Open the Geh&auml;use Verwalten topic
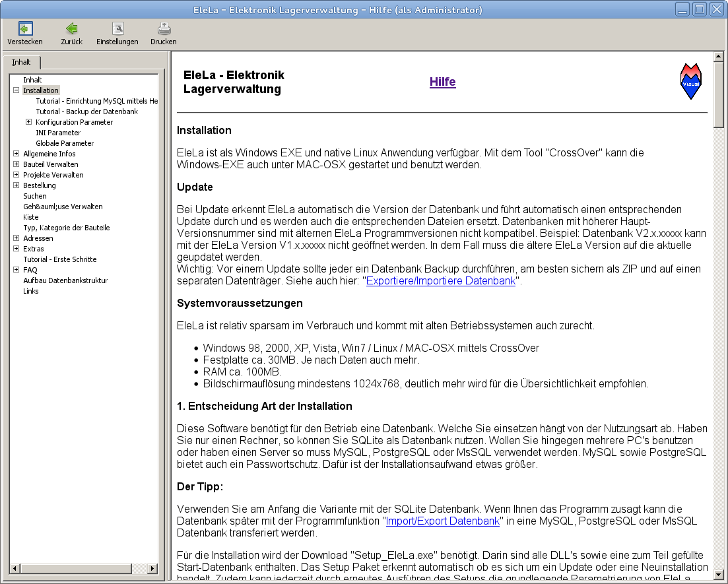The width and height of the screenshot is (728, 584). click(x=63, y=207)
